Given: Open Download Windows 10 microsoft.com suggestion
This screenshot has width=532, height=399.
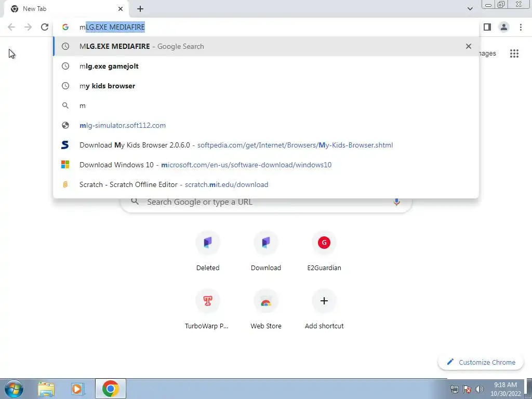Looking at the screenshot, I should click(x=266, y=165).
